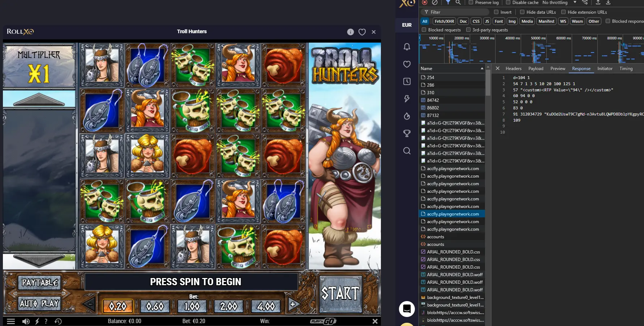644x326 pixels.
Task: Click the START spin button
Action: [340, 294]
